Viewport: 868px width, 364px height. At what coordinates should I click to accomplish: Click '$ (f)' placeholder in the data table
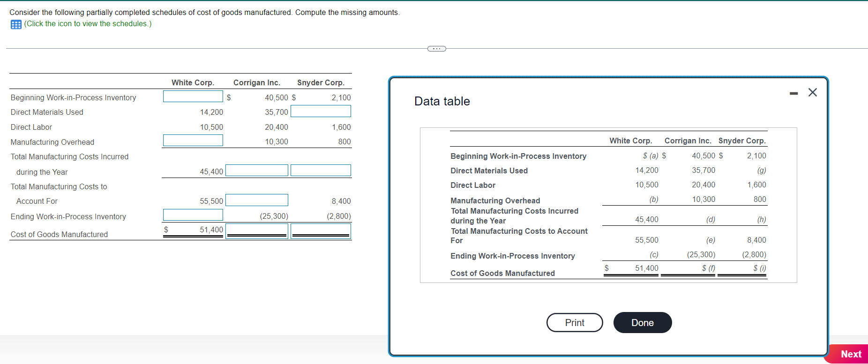[709, 268]
